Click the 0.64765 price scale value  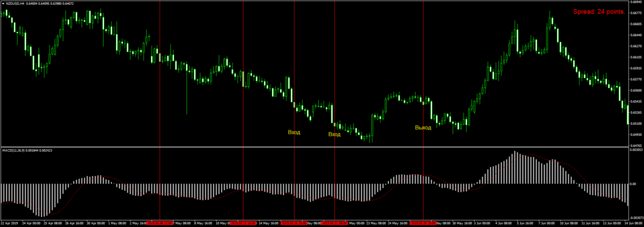tap(636, 146)
